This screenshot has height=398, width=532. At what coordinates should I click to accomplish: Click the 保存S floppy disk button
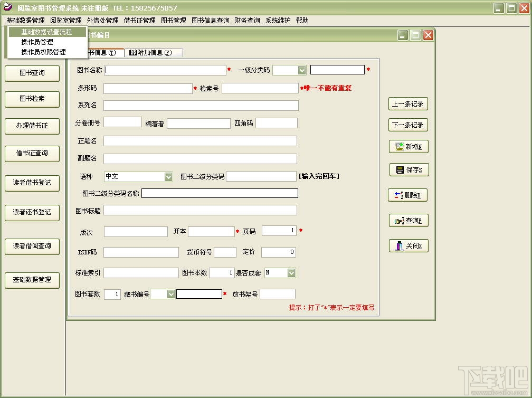pyautogui.click(x=409, y=169)
